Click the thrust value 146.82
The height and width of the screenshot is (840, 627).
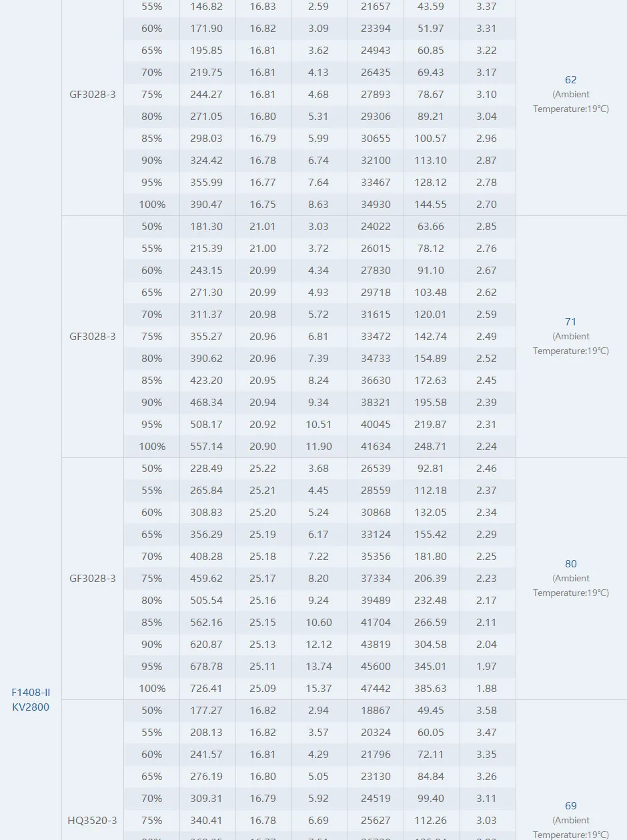[x=207, y=7]
